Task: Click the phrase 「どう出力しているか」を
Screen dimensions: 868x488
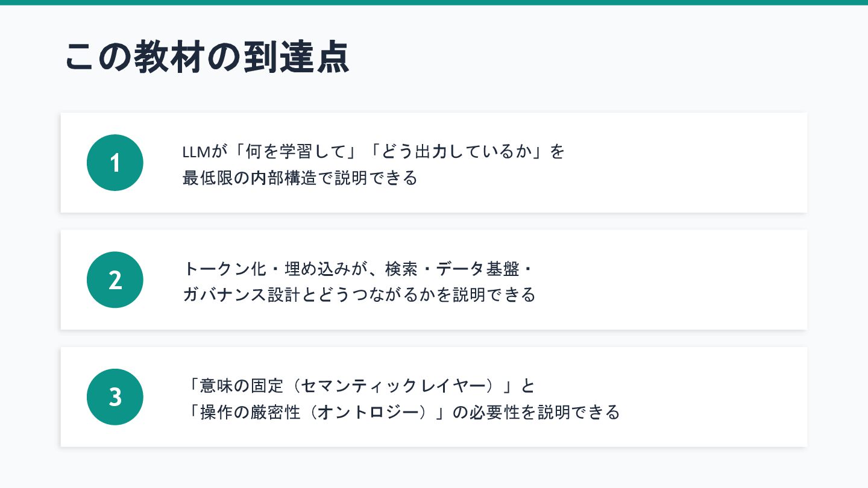Action: 465,151
